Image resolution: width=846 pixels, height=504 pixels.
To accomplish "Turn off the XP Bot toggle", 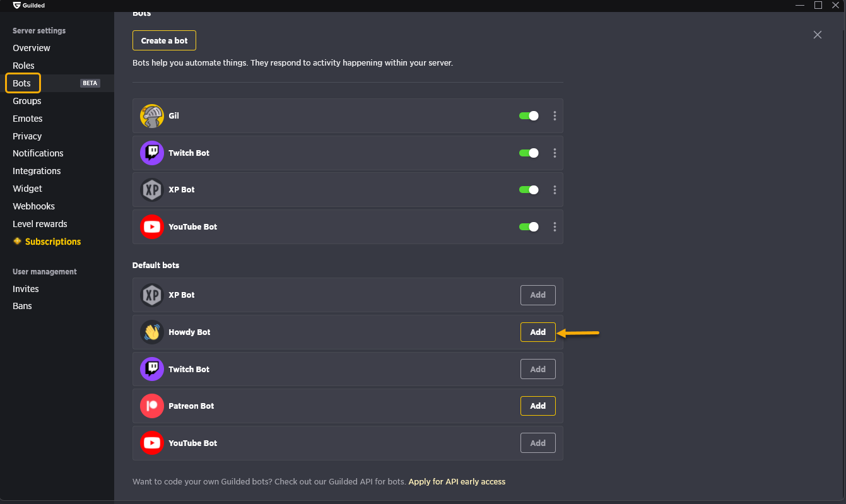I will pos(529,190).
